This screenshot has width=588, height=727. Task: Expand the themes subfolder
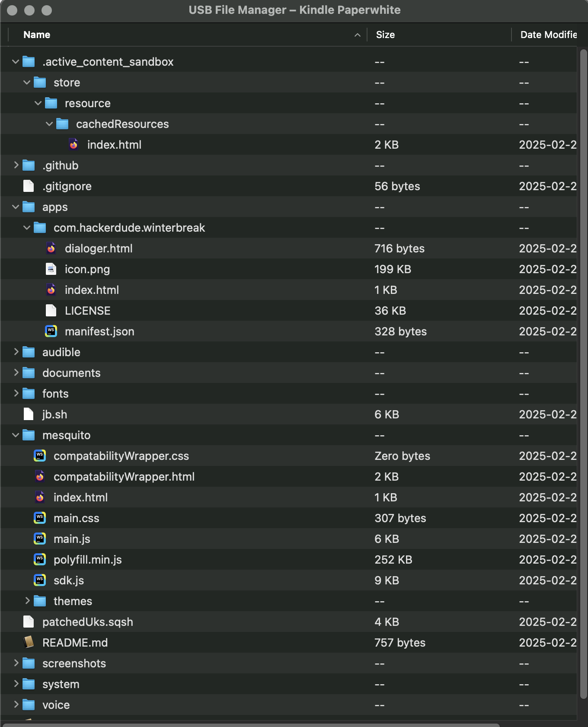(27, 601)
